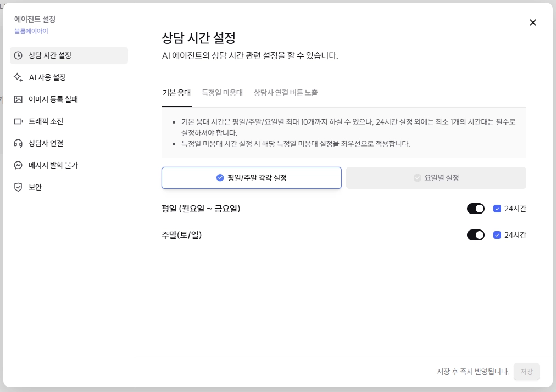
Task: Open the 트래픽 소진 sidebar menu
Action: pyautogui.click(x=69, y=121)
